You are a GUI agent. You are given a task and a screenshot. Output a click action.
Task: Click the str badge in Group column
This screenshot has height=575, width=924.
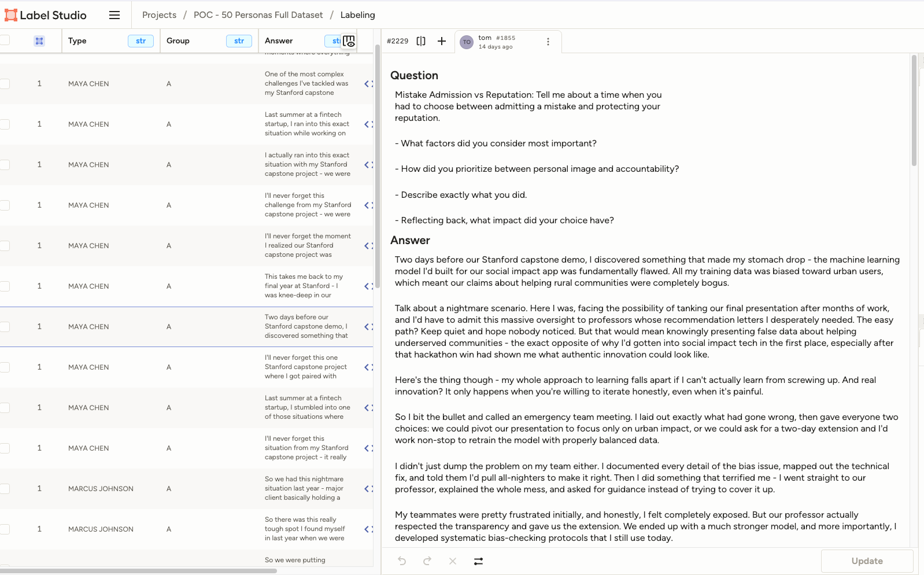point(239,41)
